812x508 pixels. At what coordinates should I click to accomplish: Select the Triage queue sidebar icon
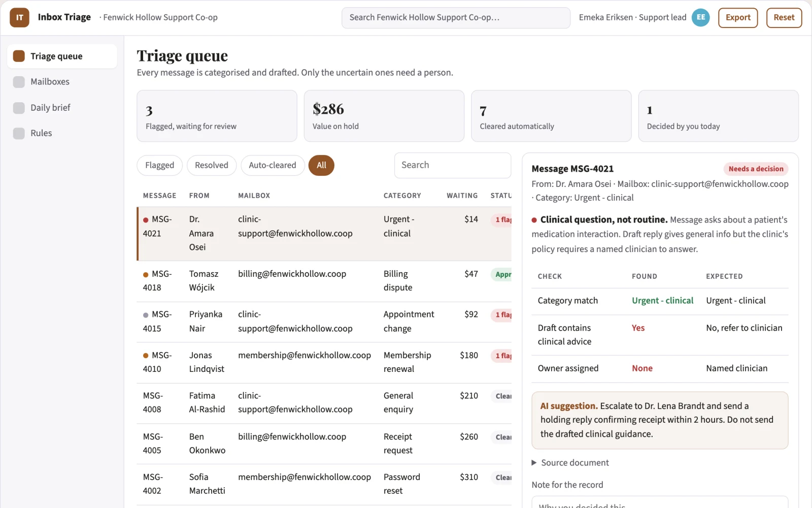click(19, 56)
